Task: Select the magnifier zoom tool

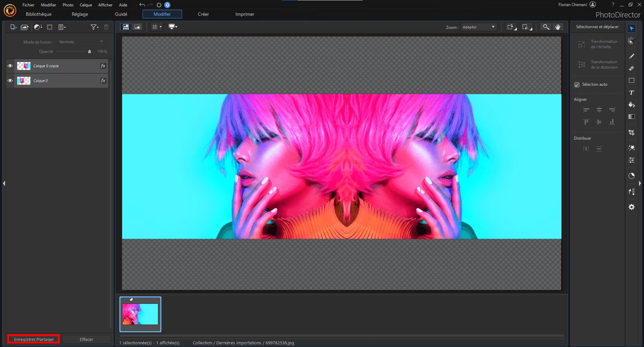Action: (x=546, y=27)
